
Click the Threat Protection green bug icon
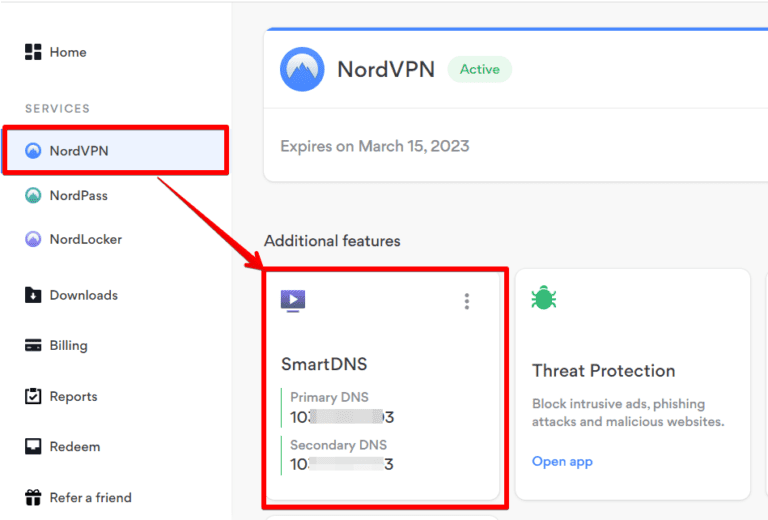544,297
